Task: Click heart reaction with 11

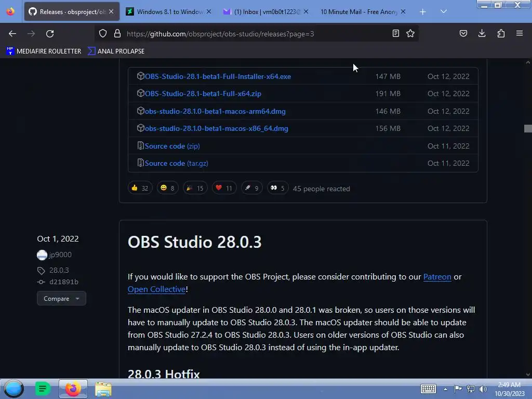Action: tap(224, 188)
